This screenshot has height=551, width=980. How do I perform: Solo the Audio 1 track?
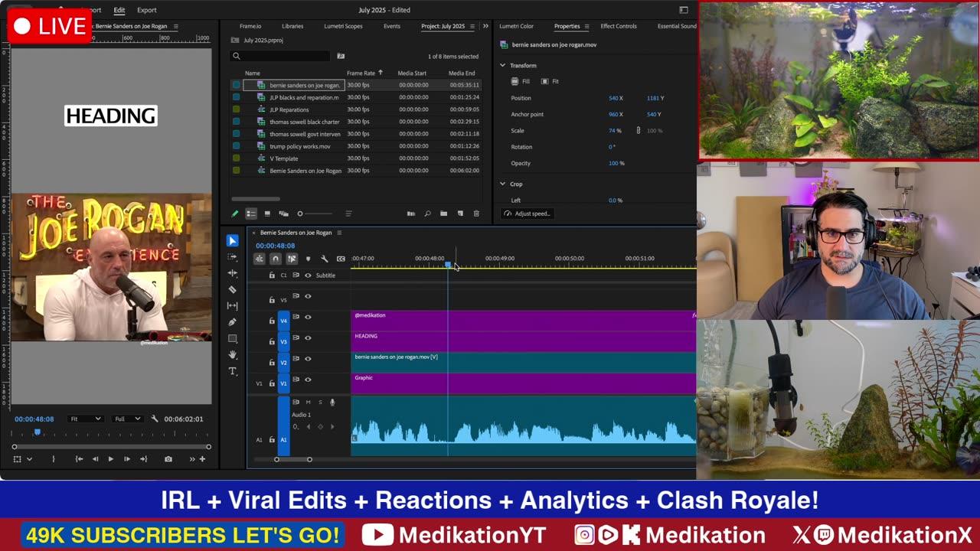320,402
